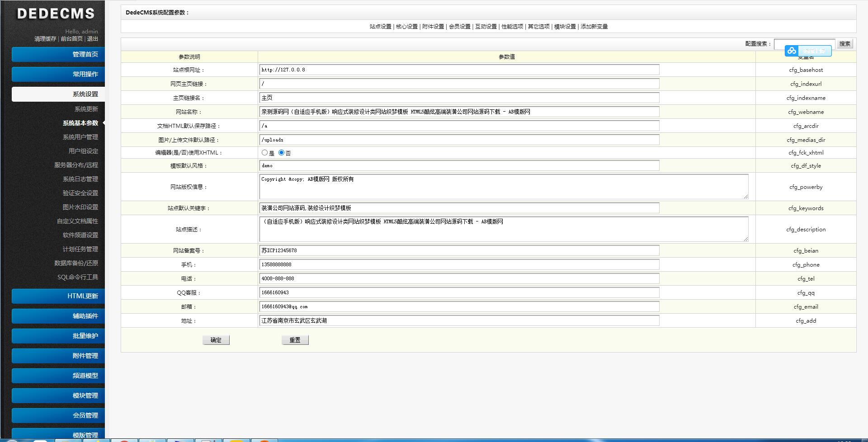Click the 手机 input field
This screenshot has width=868, height=442.
459,264
